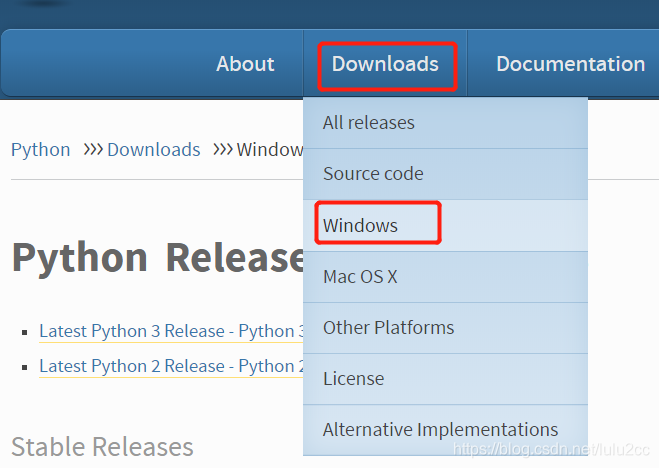659x468 pixels.
Task: Click the Downloads navigation menu
Action: [385, 64]
